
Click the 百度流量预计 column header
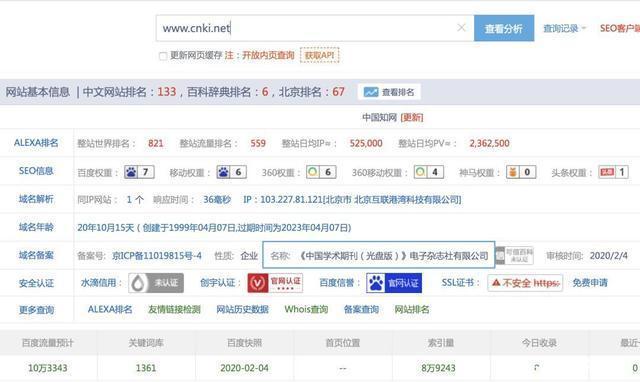48,343
